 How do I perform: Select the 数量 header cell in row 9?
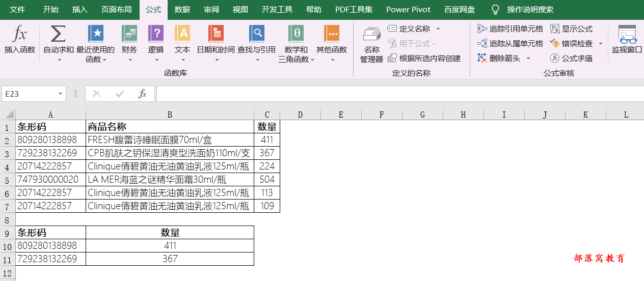click(x=170, y=233)
